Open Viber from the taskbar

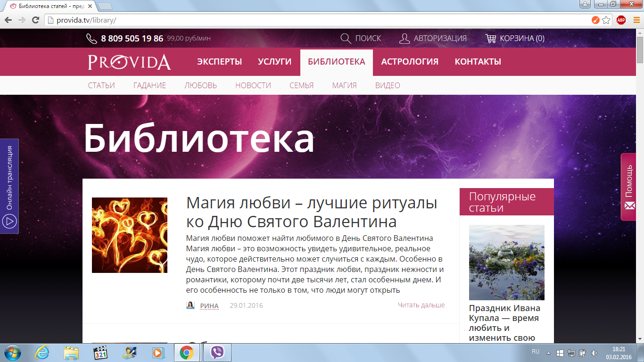tap(216, 353)
